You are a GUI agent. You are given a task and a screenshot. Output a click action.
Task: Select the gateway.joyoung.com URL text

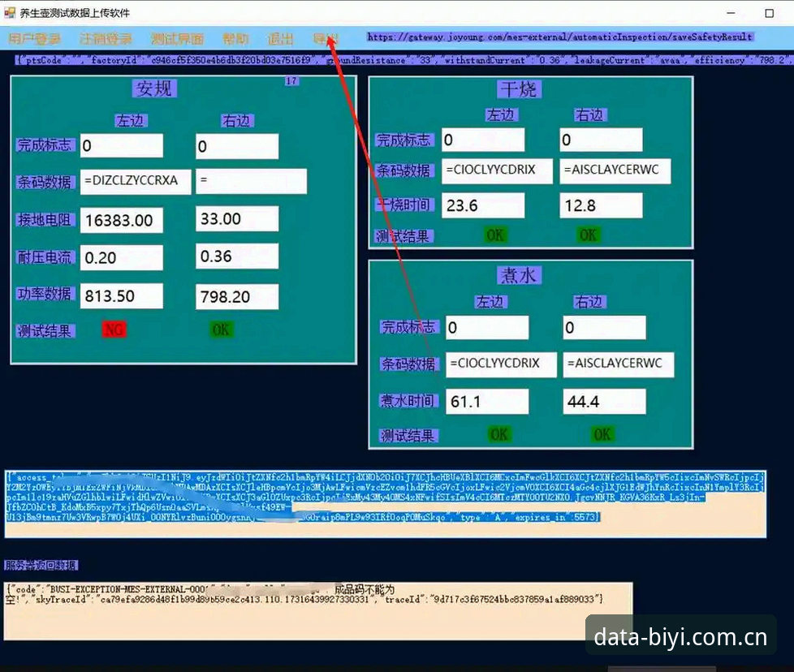pos(560,37)
